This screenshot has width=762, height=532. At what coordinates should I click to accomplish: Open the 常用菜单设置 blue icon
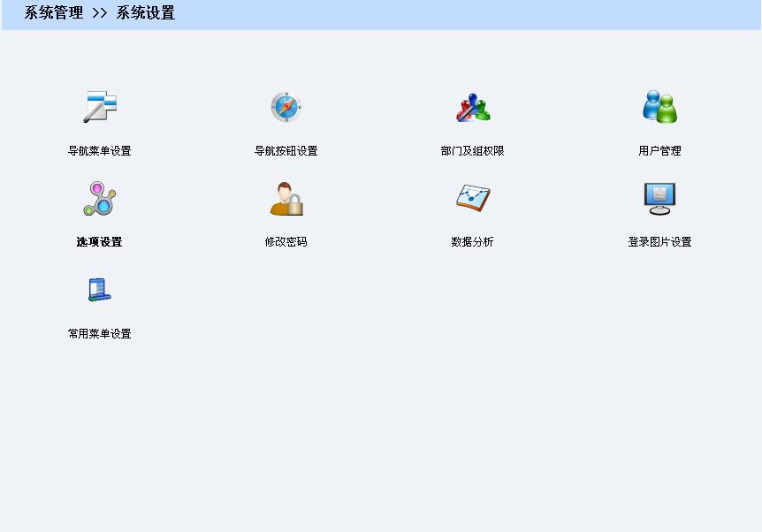pyautogui.click(x=100, y=290)
